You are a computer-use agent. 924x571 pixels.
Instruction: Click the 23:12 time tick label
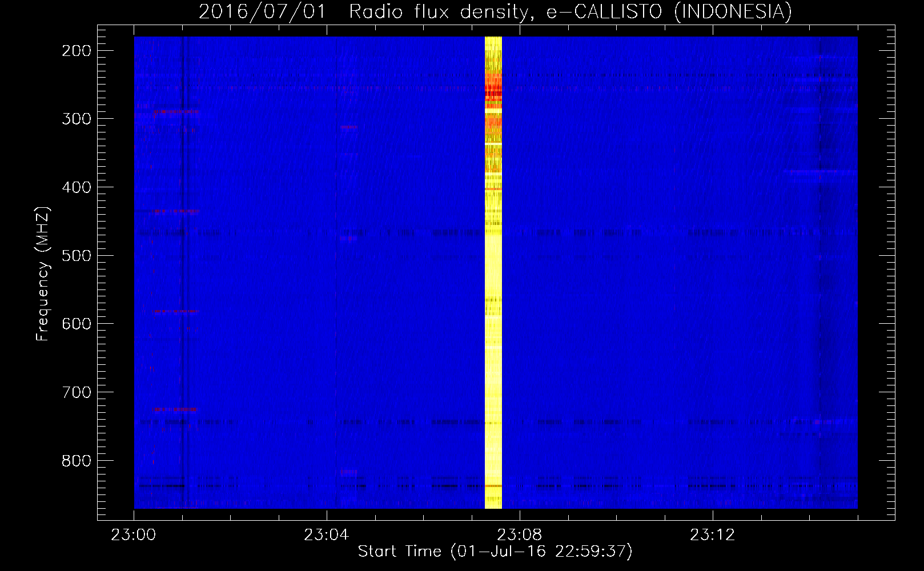pyautogui.click(x=713, y=535)
